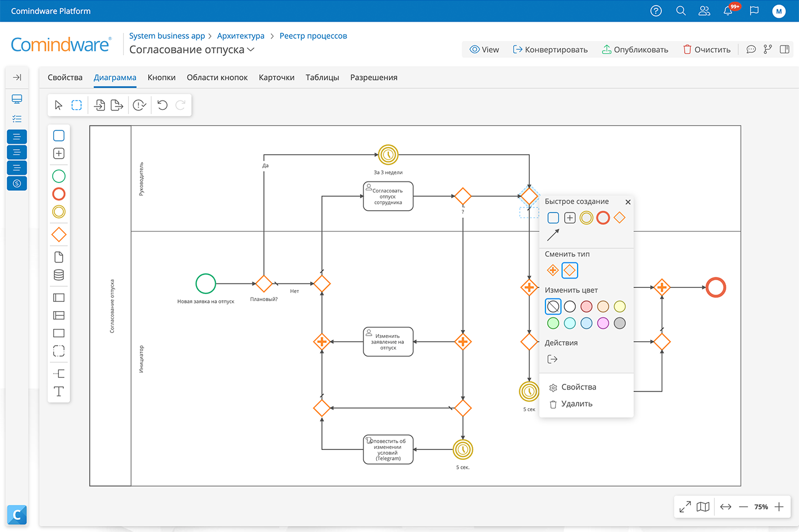799x532 pixels.
Task: Choose the red color swatch
Action: (x=586, y=307)
